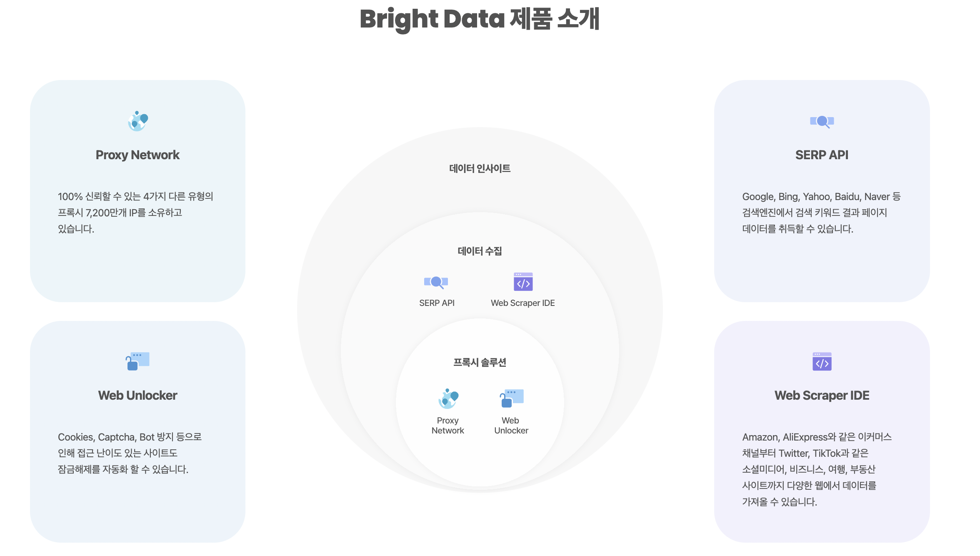Select SERP API icon inside the data collection circle
Image resolution: width=980 pixels, height=556 pixels.
pos(436,282)
